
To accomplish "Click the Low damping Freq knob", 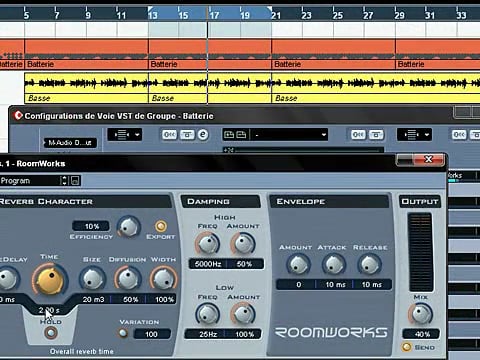I will point(207,314).
